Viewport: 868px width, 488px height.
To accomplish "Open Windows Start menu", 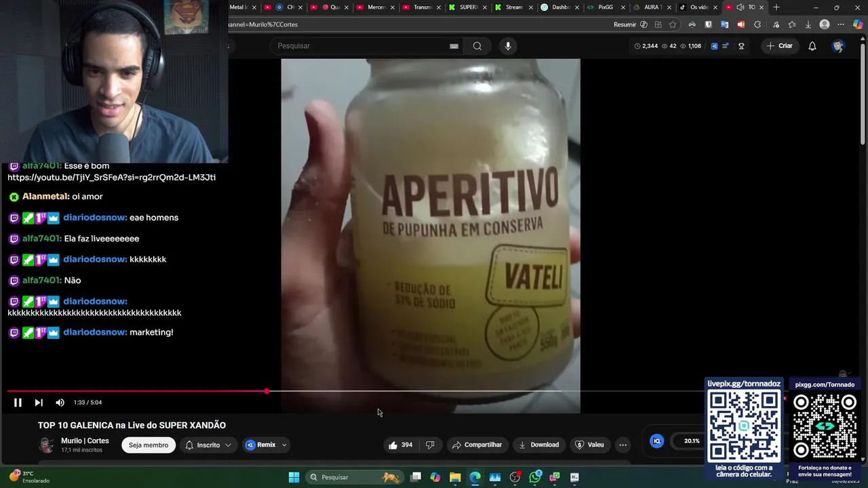I will 294,478.
